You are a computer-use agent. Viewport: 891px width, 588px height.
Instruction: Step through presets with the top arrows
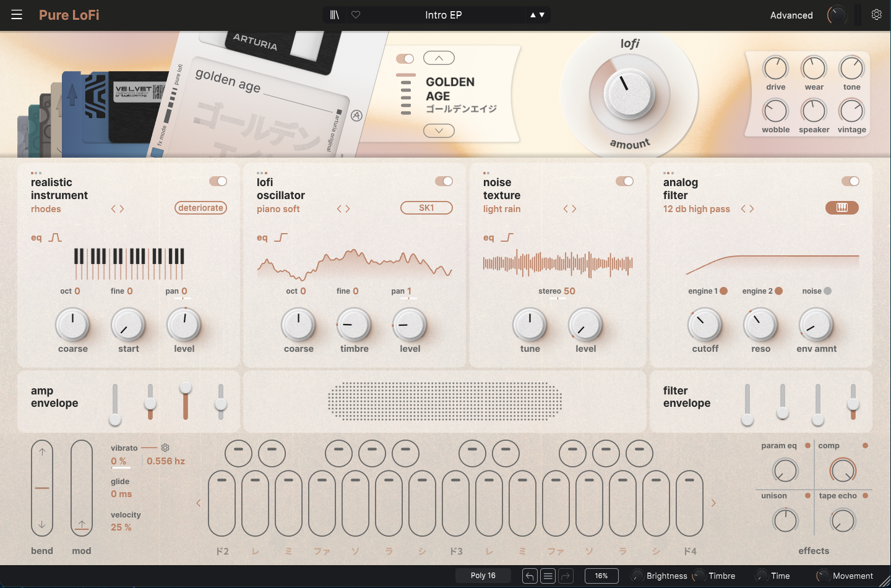[537, 15]
